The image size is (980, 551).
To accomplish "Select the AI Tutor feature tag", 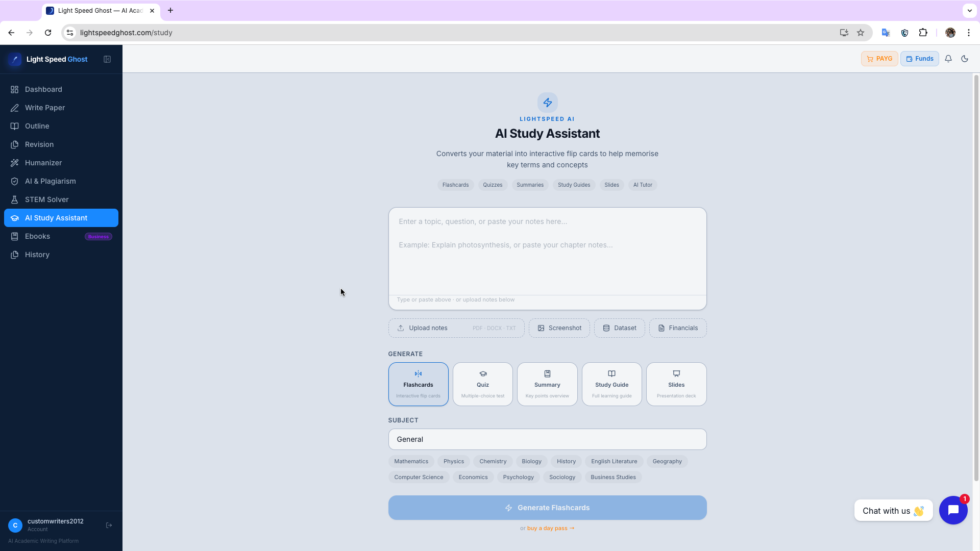I will (x=643, y=185).
